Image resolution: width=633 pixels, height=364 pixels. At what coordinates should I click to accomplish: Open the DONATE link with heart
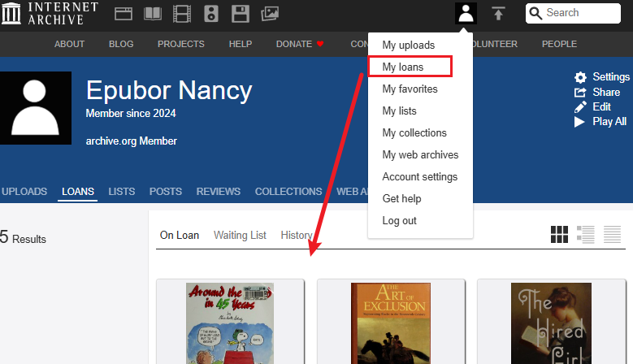tap(300, 44)
